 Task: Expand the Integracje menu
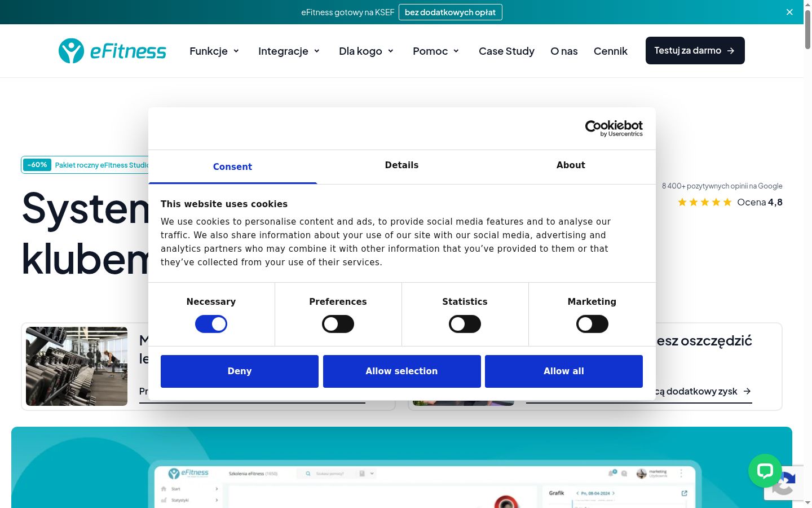(289, 51)
